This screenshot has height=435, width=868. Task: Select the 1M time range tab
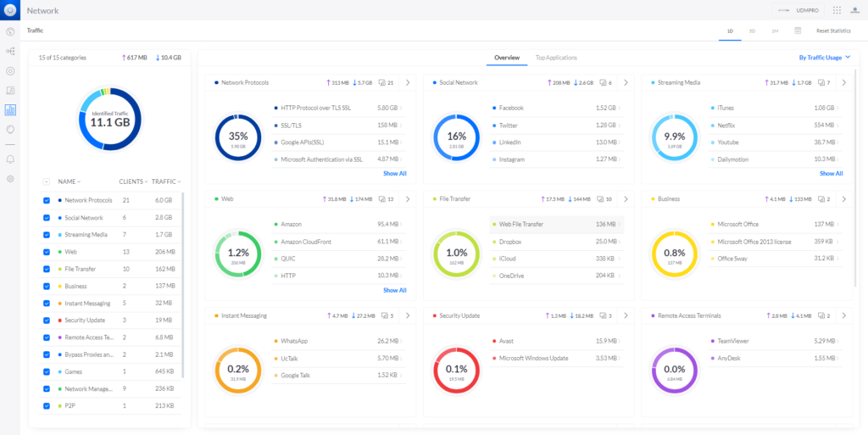[x=775, y=31]
